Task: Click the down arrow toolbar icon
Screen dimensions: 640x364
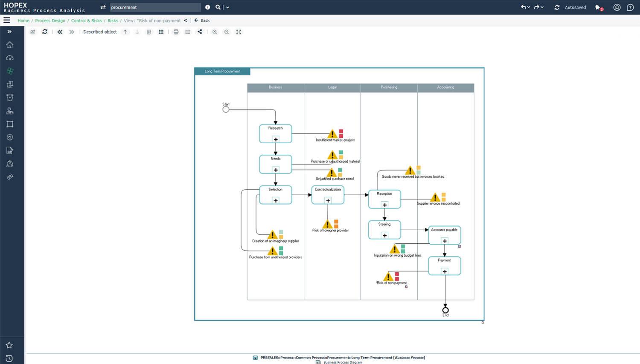Action: 137,32
